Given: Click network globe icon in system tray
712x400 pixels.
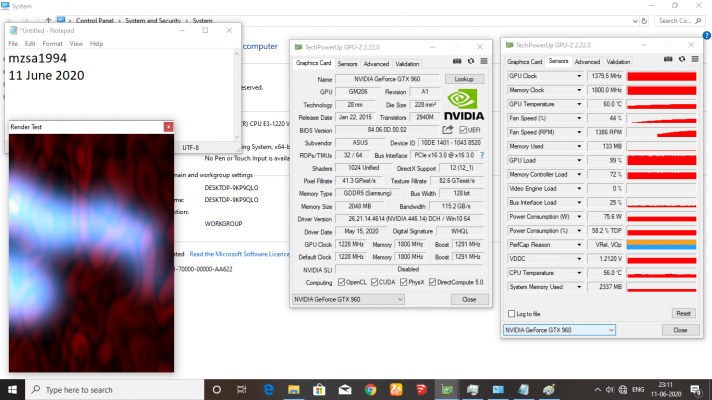Looking at the screenshot, I should [x=623, y=390].
